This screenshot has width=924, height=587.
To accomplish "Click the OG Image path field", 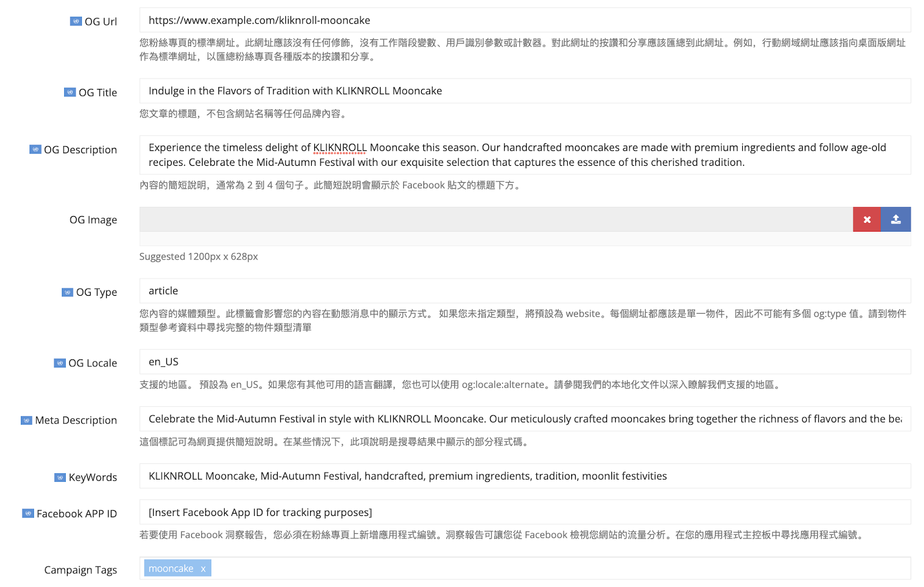I will tap(496, 220).
